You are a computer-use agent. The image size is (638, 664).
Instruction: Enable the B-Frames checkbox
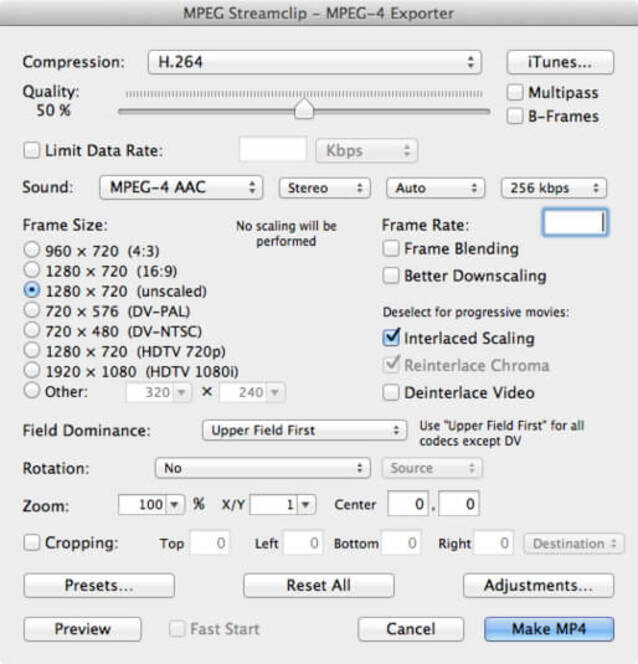pos(515,116)
